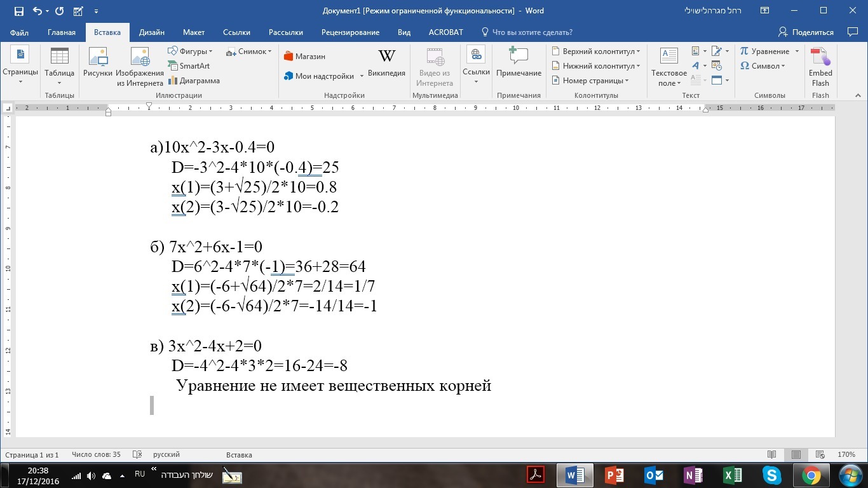Switch to the Вид (View) tab
Screen dimensions: 868x488
point(404,32)
